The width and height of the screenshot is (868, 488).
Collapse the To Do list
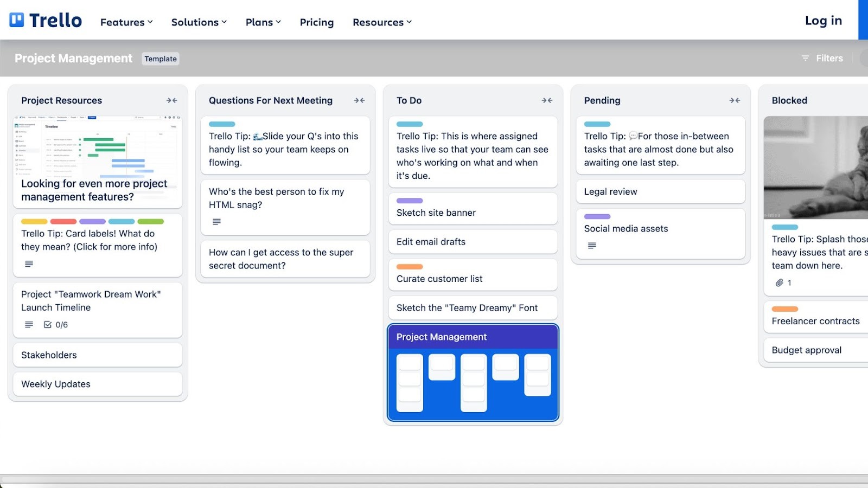[547, 100]
